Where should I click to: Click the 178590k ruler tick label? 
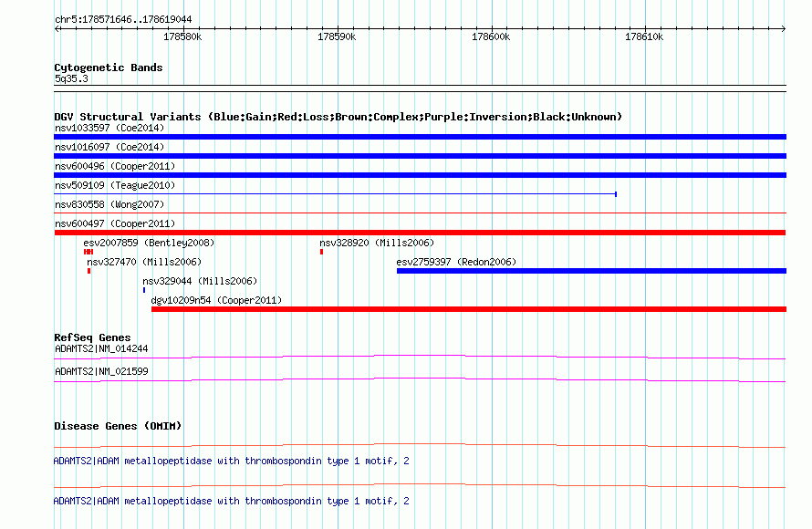(x=337, y=36)
